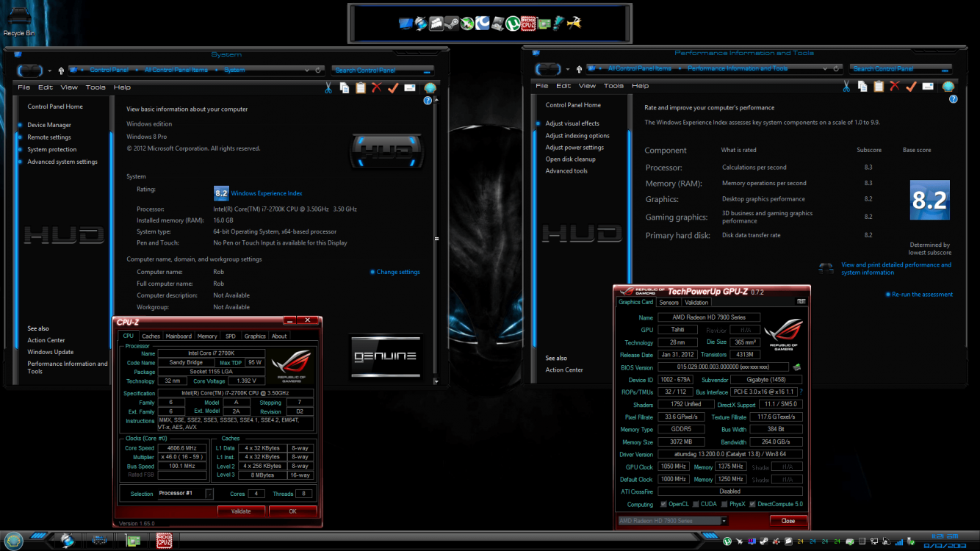Switch to the Caches tab in CPU-Z
Image resolution: width=980 pixels, height=551 pixels.
(x=151, y=336)
